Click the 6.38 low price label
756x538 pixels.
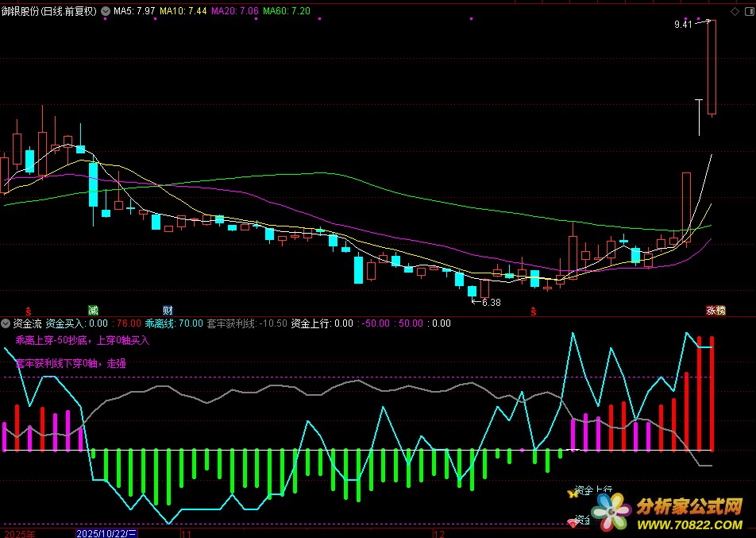pyautogui.click(x=492, y=302)
